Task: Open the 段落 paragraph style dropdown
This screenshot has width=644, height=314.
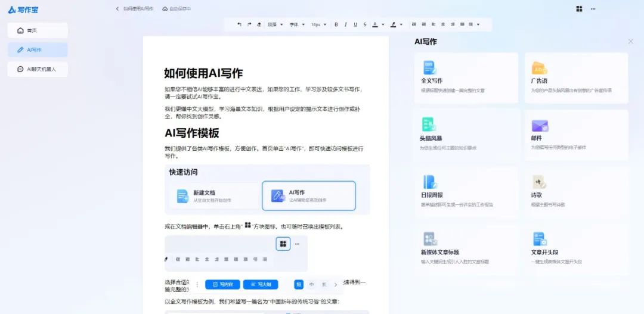Action: point(275,24)
